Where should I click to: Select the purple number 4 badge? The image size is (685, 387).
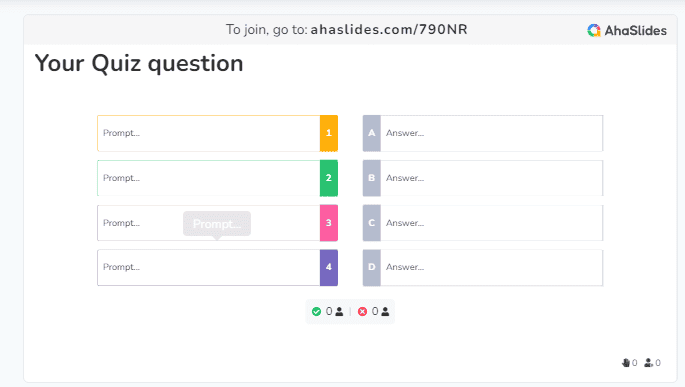coord(329,267)
